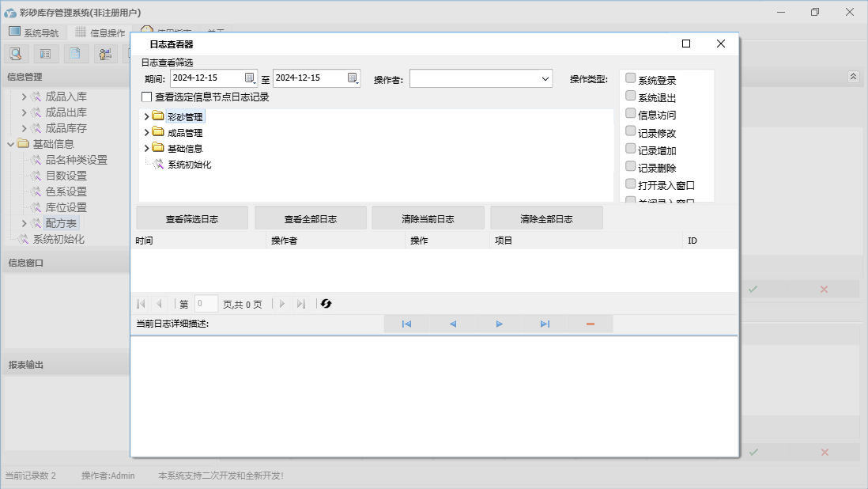Expand the 基础信息 folder in log tree
Image resolution: width=868 pixels, height=489 pixels.
click(x=146, y=148)
